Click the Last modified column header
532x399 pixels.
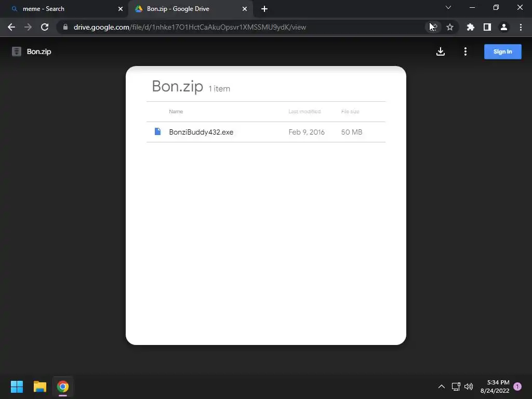click(304, 111)
